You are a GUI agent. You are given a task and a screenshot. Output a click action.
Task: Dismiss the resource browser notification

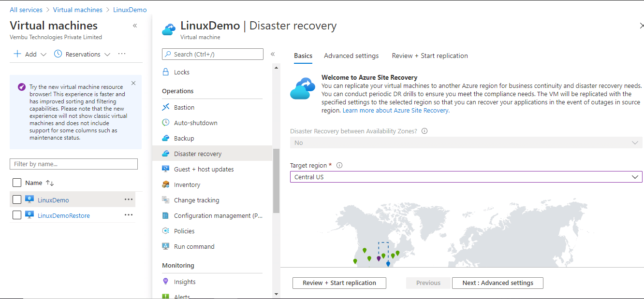133,83
